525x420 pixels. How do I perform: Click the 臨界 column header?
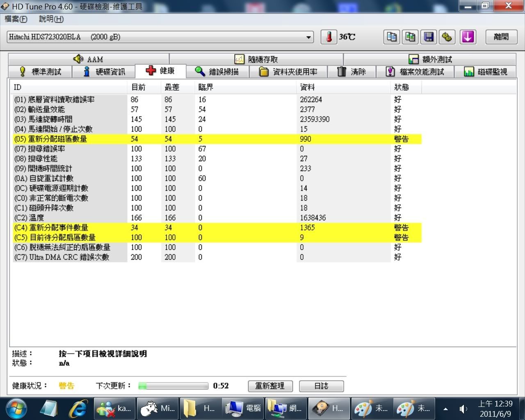click(246, 87)
